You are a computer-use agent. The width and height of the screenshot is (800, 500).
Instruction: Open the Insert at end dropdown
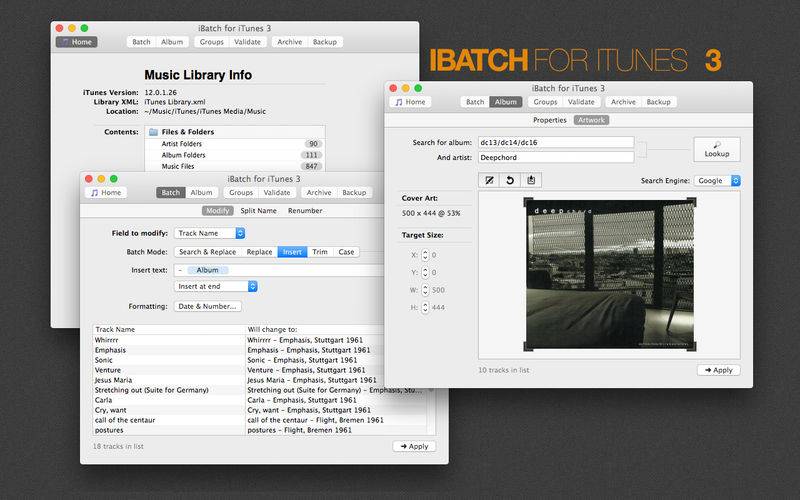pos(216,286)
